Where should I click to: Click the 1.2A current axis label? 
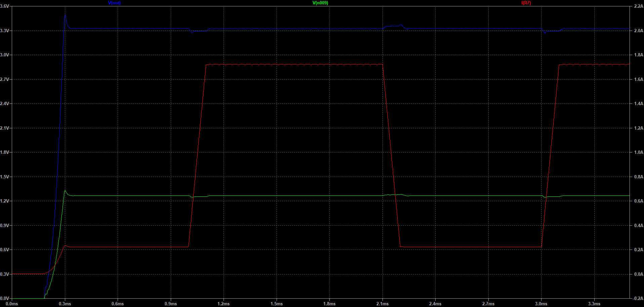(638, 128)
